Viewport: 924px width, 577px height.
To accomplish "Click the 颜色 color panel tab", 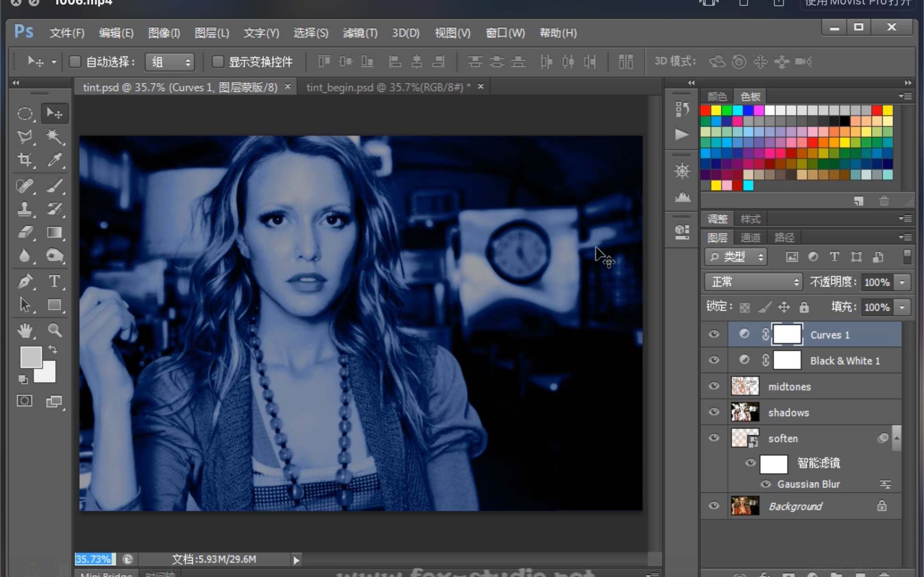I will click(x=717, y=96).
